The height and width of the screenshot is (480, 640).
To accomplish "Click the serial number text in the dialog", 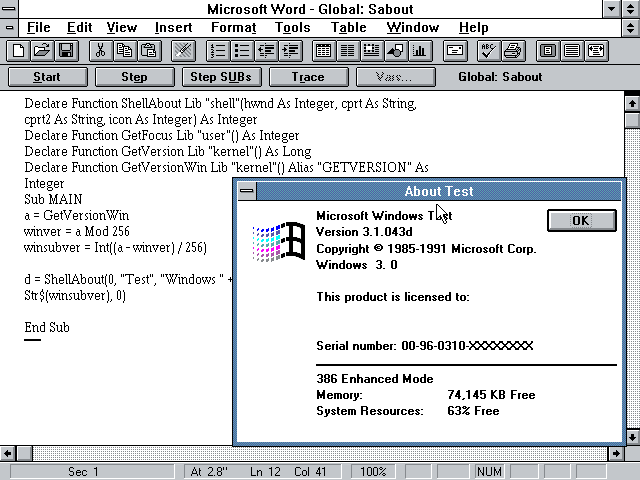I will 424,346.
